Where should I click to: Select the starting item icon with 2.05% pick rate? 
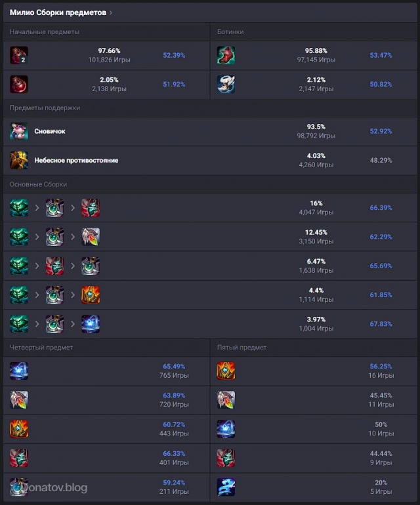click(x=19, y=84)
